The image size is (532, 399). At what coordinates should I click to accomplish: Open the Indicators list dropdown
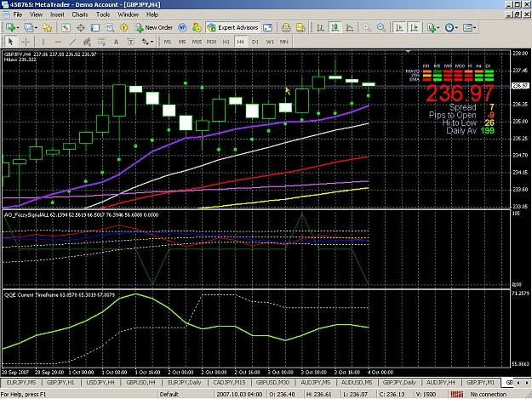coord(438,28)
